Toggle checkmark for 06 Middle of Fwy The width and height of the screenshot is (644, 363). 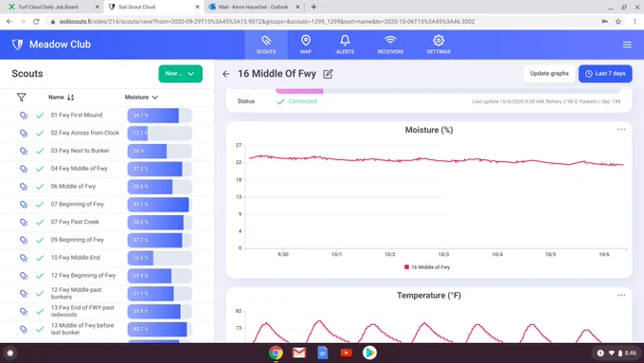[x=40, y=187]
